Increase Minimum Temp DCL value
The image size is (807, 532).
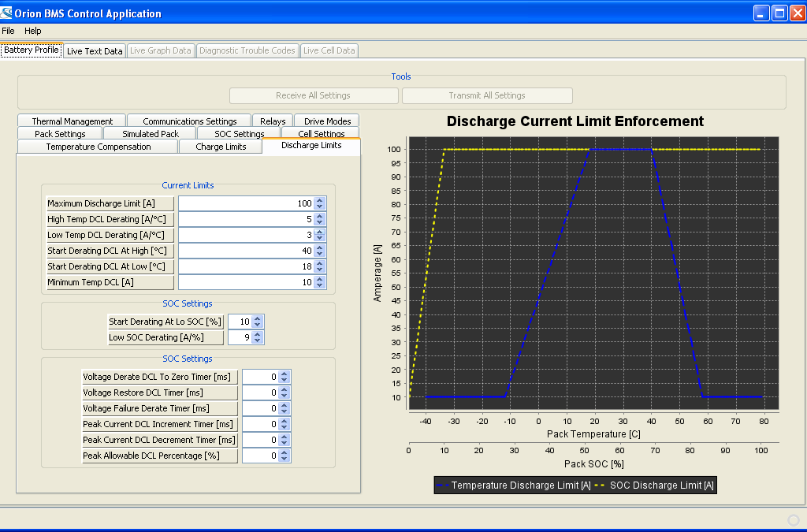click(x=320, y=279)
